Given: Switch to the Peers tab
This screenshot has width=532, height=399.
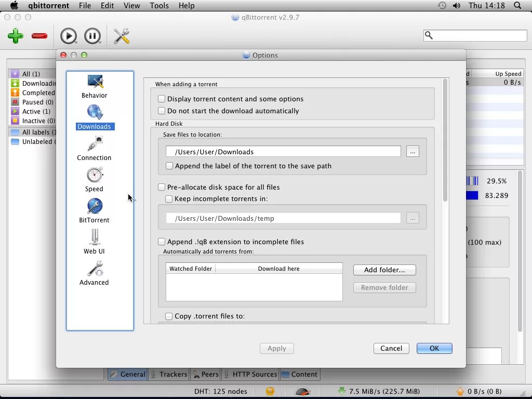Looking at the screenshot, I should pyautogui.click(x=206, y=374).
